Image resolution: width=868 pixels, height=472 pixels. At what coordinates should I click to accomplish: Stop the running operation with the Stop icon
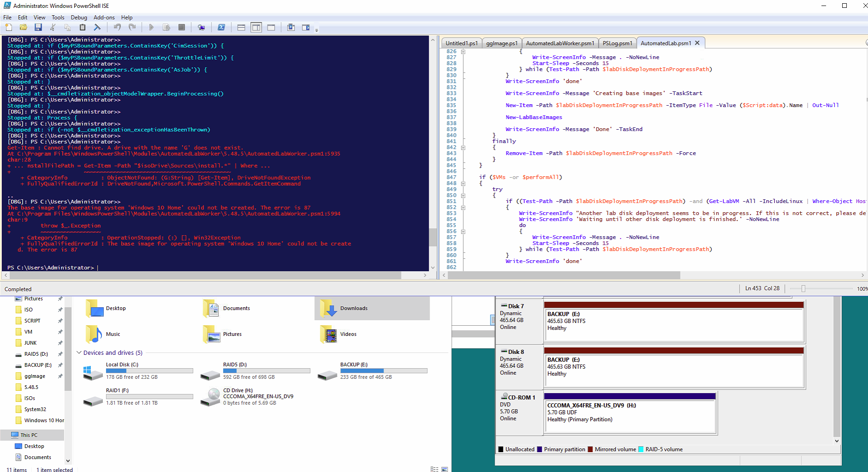(182, 27)
